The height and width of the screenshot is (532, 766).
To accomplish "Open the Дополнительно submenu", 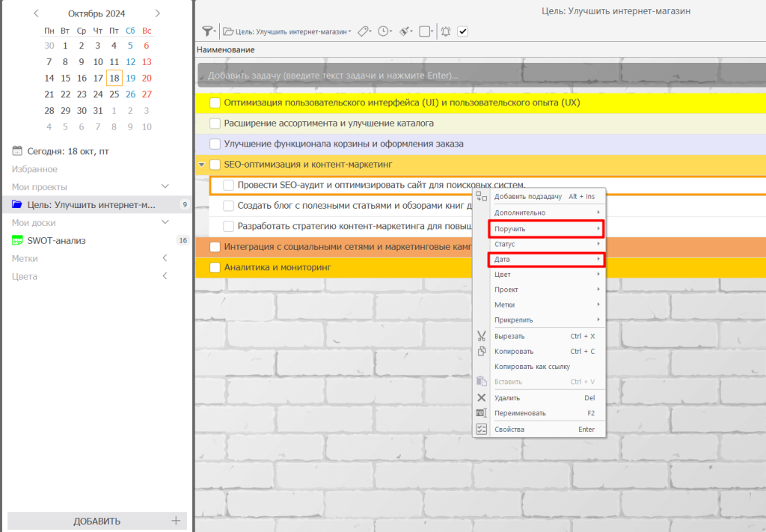I will pos(547,213).
